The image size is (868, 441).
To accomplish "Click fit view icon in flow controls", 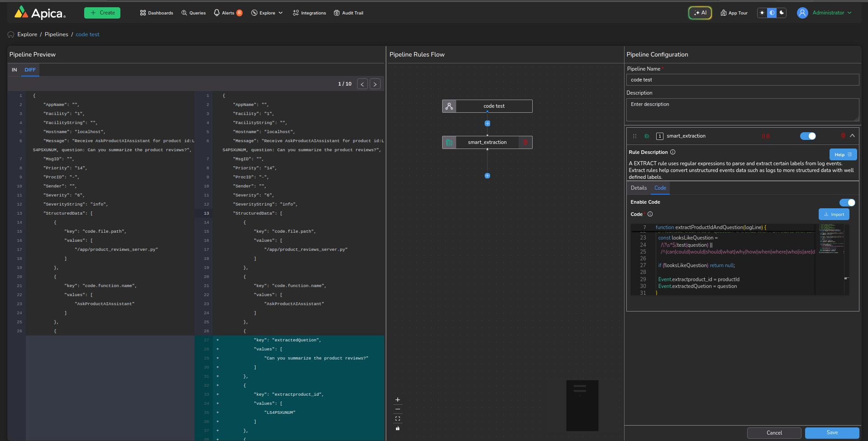I will (398, 419).
